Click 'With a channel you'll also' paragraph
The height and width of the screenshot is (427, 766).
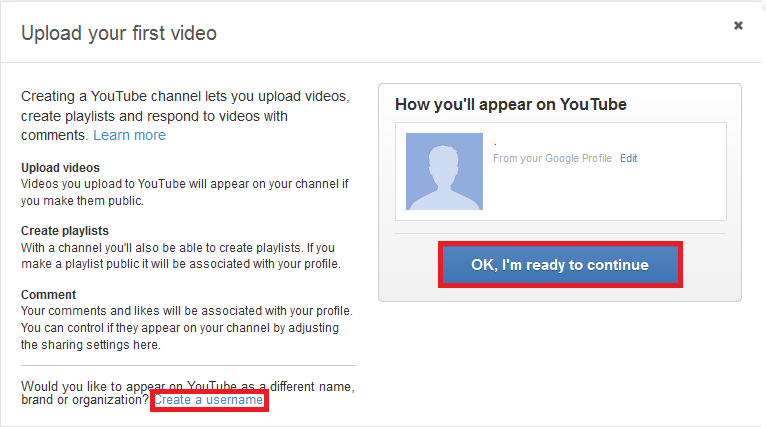[x=181, y=256]
